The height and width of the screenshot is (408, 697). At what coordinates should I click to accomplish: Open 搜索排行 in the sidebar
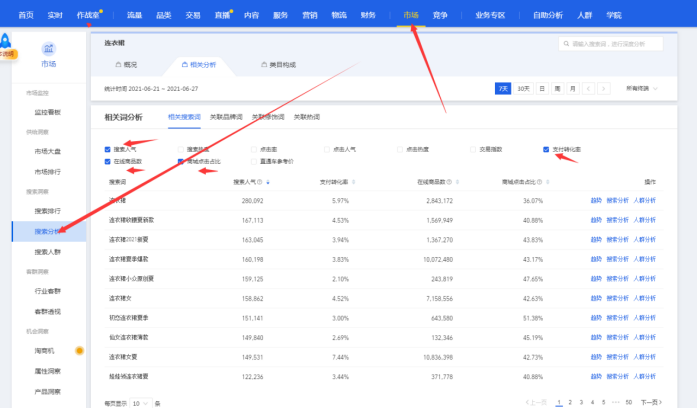click(48, 211)
